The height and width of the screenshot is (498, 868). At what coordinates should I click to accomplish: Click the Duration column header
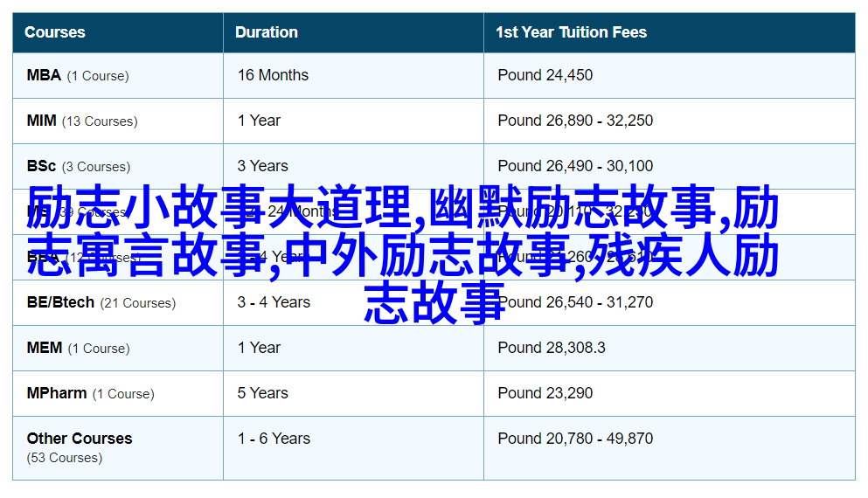coord(267,32)
